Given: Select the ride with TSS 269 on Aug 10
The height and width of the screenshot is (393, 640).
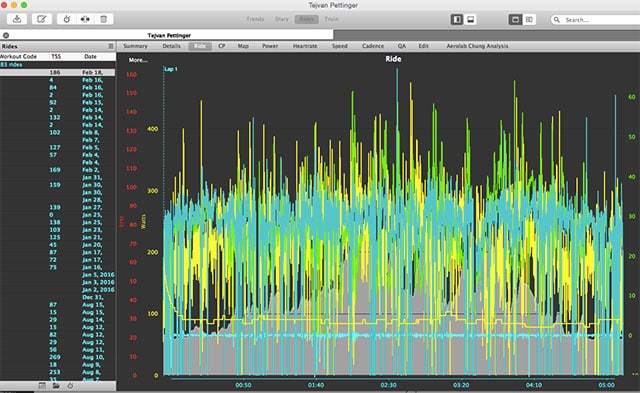Looking at the screenshot, I should (58, 357).
